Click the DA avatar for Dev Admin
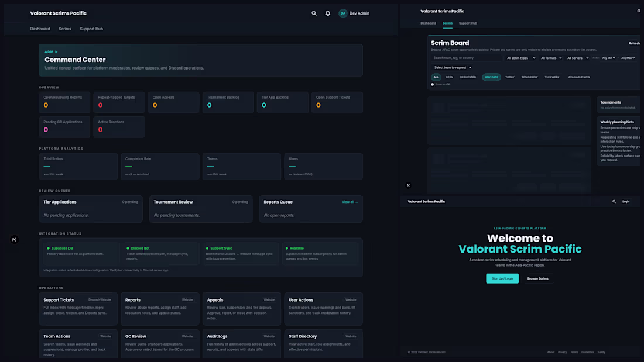 (x=343, y=12)
